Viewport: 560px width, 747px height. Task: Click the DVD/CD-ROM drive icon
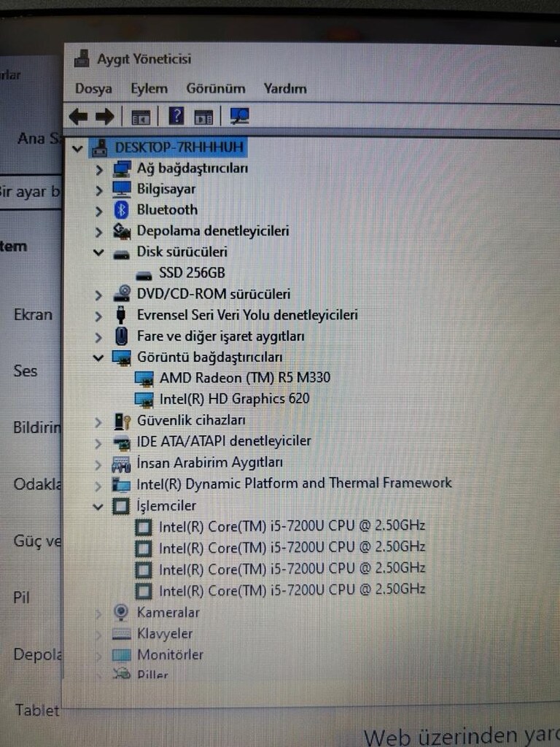tap(122, 293)
